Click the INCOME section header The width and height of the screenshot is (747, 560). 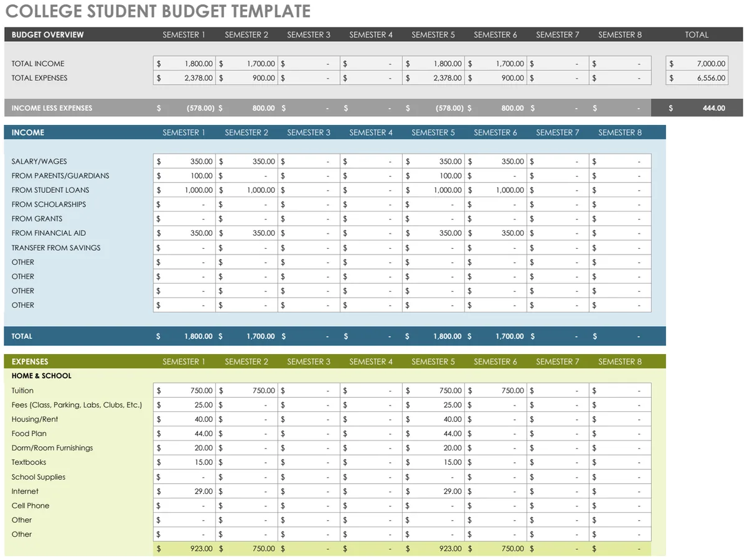click(28, 133)
